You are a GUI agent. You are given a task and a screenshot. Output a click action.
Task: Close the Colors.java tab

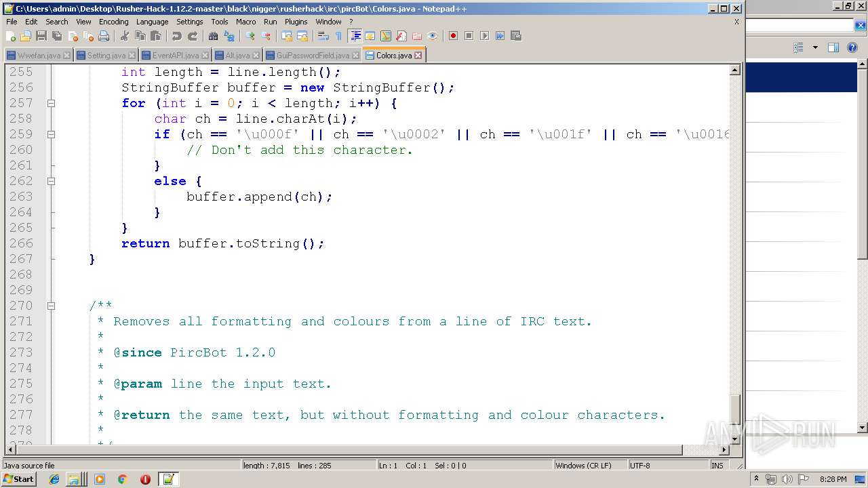418,55
